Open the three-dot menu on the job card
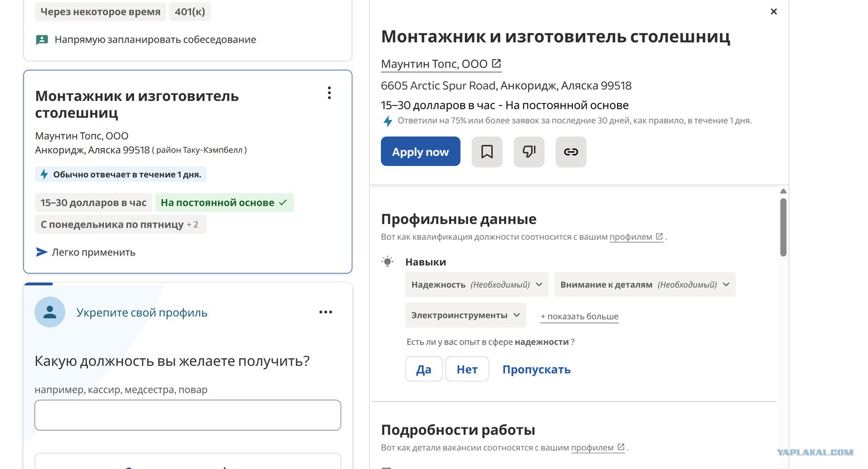The height and width of the screenshot is (469, 868). pyautogui.click(x=329, y=93)
